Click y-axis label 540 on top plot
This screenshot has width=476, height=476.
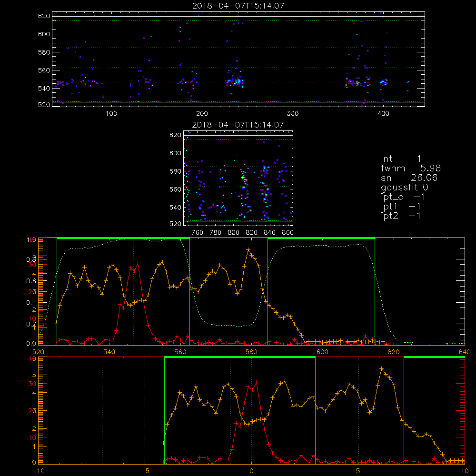(x=44, y=89)
